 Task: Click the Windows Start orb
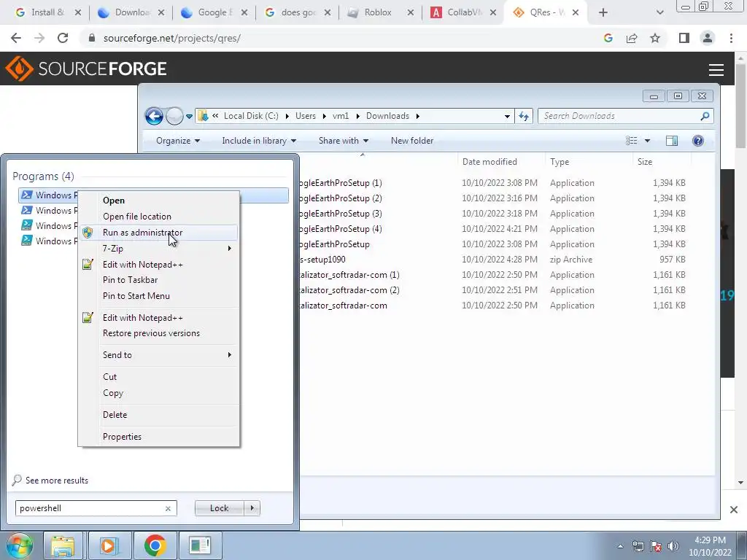20,545
